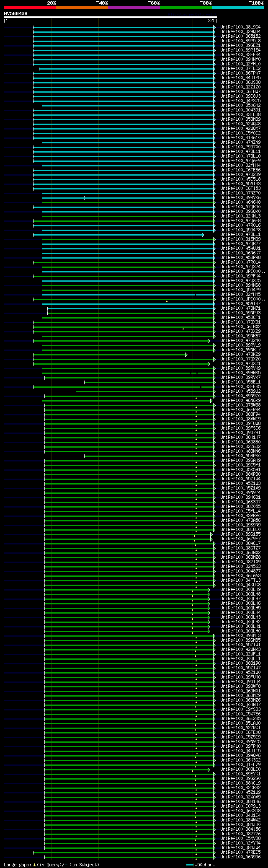Open the UniRef100_Q5K591 hit label

(240, 470)
